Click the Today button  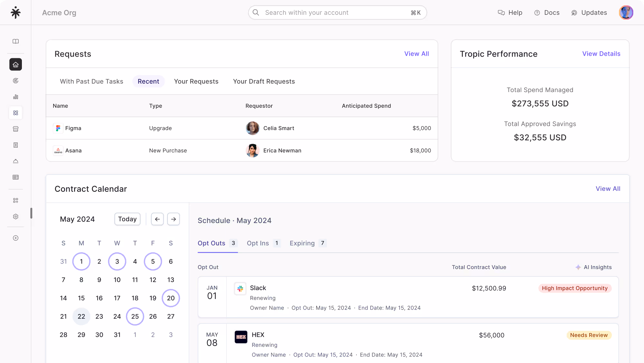tap(127, 219)
